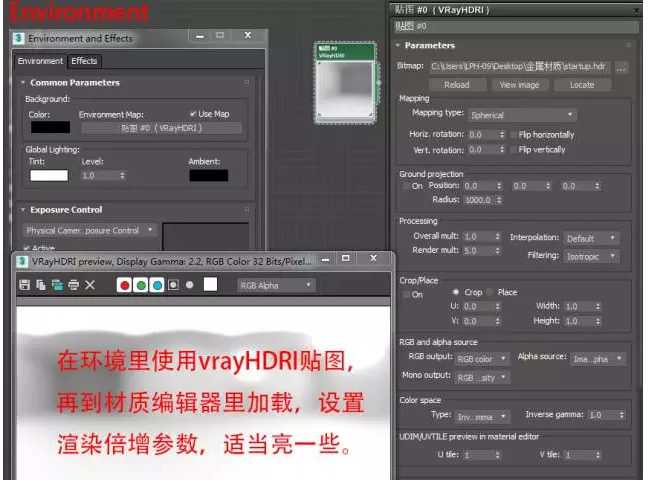The width and height of the screenshot is (651, 480).
Task: Click Render mult value field
Action: tap(479, 251)
